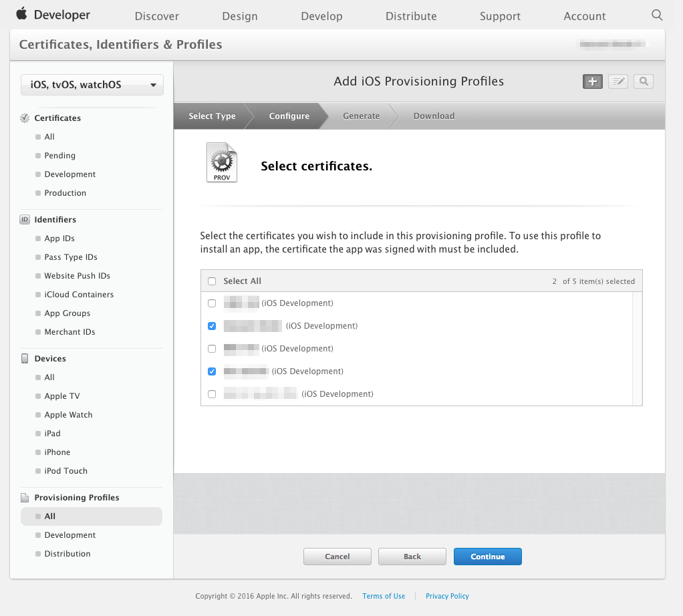Click the Cancel button
The width and height of the screenshot is (683, 616).
(337, 557)
